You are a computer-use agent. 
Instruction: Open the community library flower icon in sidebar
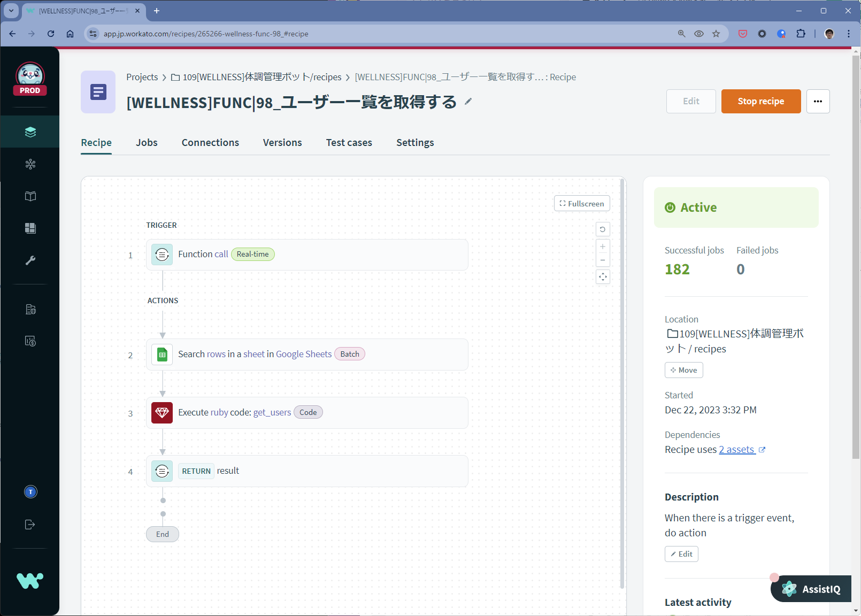pyautogui.click(x=30, y=164)
